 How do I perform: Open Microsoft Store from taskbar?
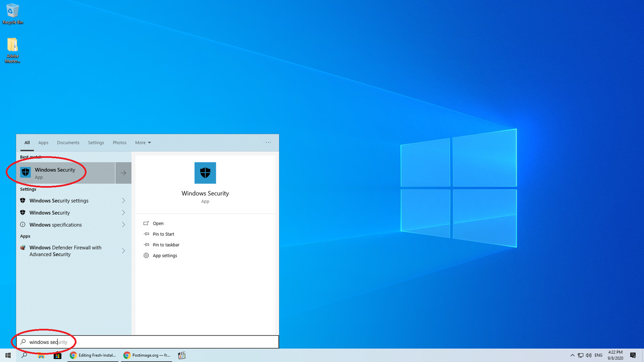click(x=57, y=355)
